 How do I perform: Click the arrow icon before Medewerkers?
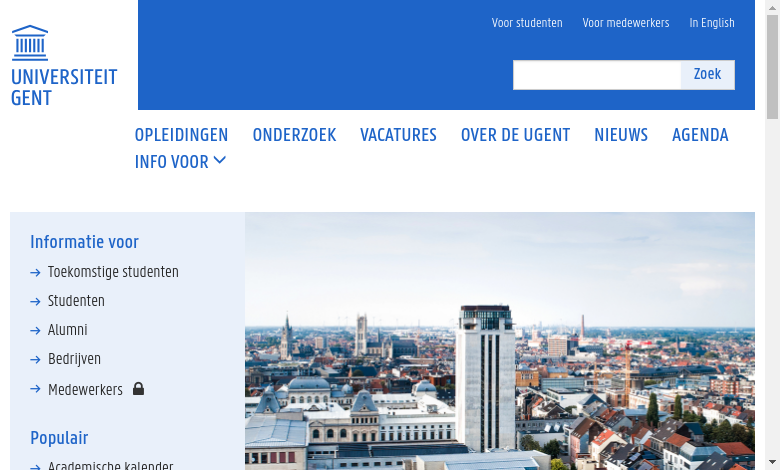[35, 390]
